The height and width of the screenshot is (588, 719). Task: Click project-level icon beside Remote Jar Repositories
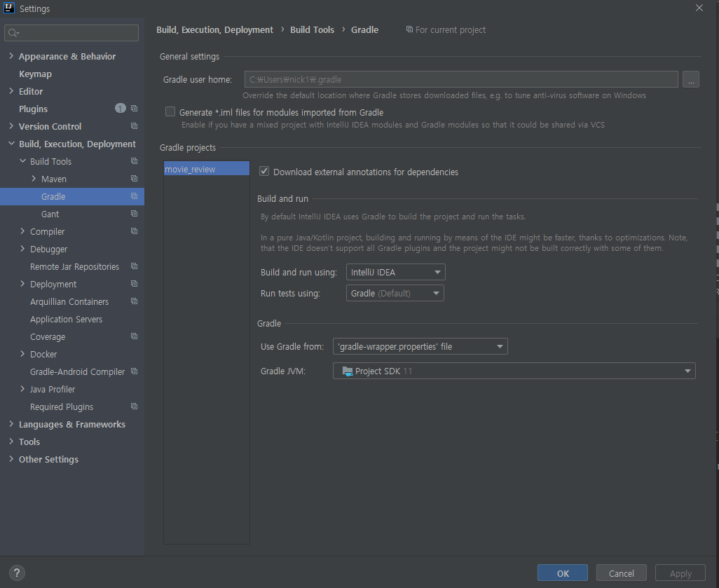pos(134,266)
